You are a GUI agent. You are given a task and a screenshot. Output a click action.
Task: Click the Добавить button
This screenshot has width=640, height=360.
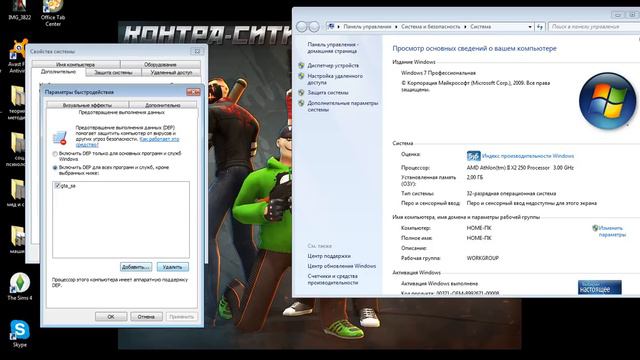pos(136,267)
